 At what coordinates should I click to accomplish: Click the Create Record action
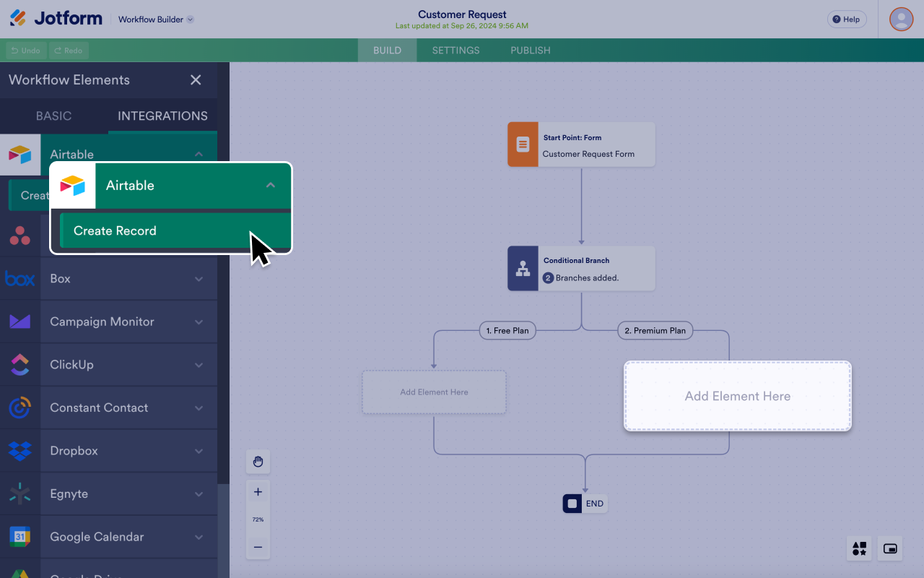coord(175,230)
